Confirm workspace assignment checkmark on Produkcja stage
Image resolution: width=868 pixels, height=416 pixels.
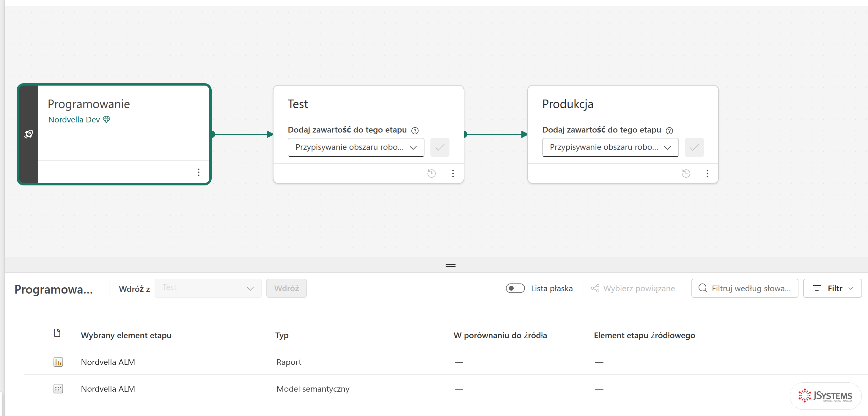pyautogui.click(x=694, y=147)
